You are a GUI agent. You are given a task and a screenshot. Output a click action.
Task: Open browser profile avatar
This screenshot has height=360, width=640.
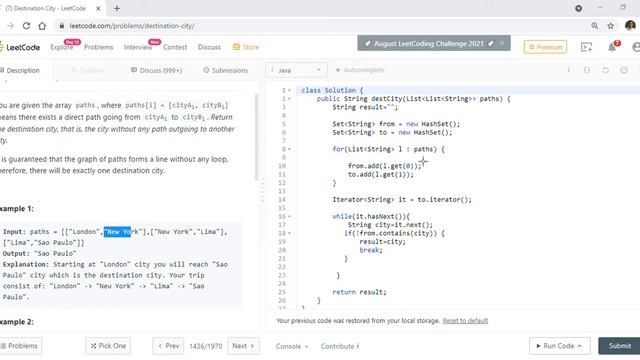point(630,26)
